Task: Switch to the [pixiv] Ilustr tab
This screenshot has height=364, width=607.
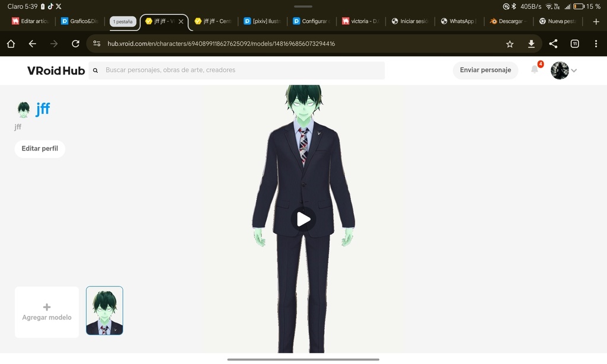Action: 263,21
